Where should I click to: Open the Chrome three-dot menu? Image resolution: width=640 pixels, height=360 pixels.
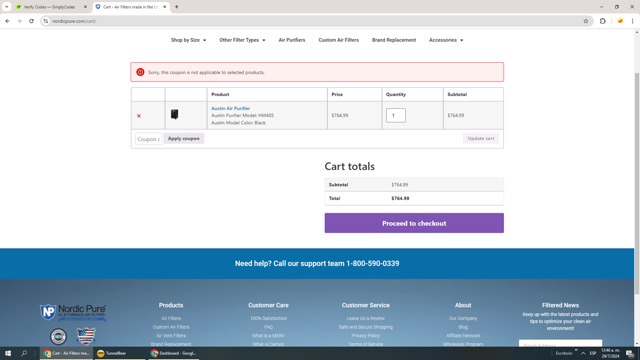tap(632, 21)
